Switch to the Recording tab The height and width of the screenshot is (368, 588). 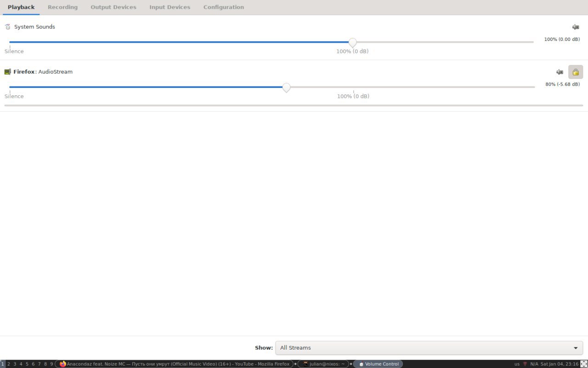coord(62,7)
